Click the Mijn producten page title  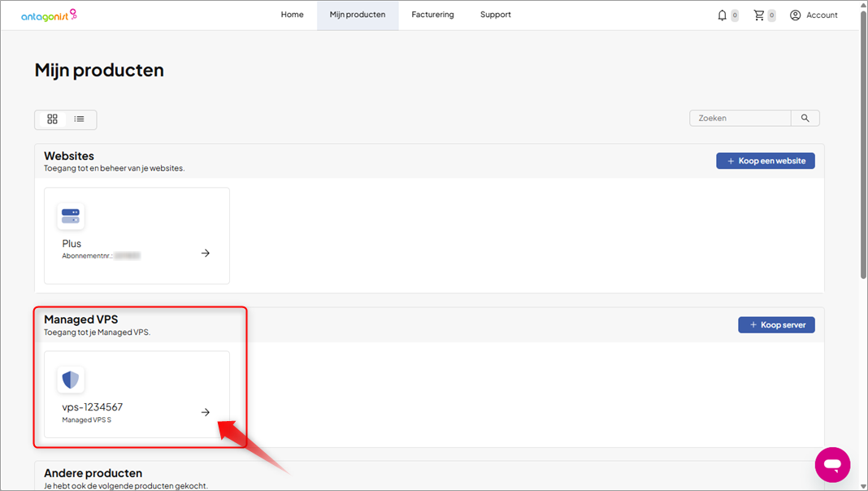pyautogui.click(x=99, y=70)
